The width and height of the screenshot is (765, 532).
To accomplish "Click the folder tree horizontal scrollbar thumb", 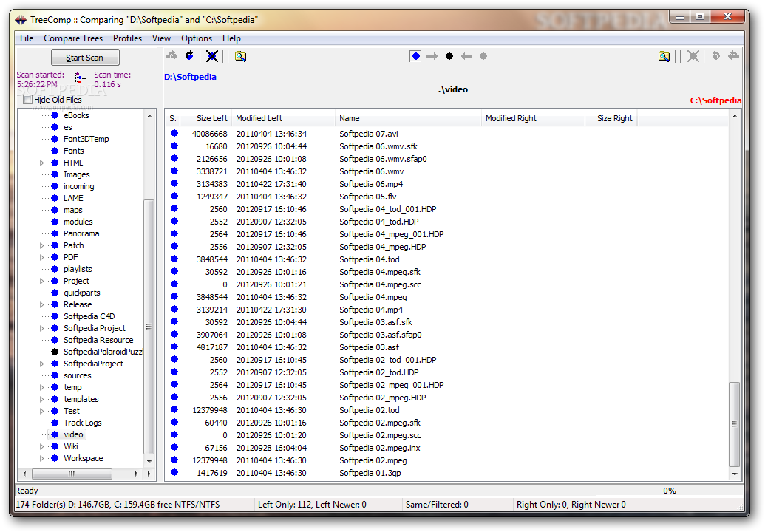I will 72,474.
